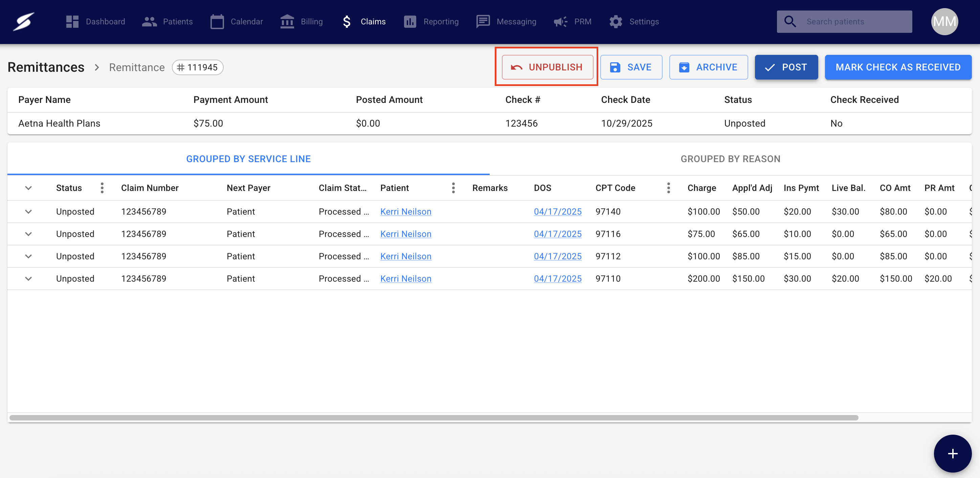Image resolution: width=980 pixels, height=478 pixels.
Task: Open the Kerri Neilson link in the first row
Action: coord(405,212)
